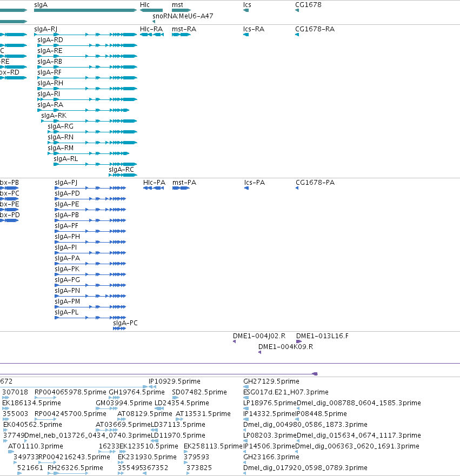The width and height of the screenshot is (460, 476).
Task: Click the lcs-RA transcript label
Action: pos(254,29)
